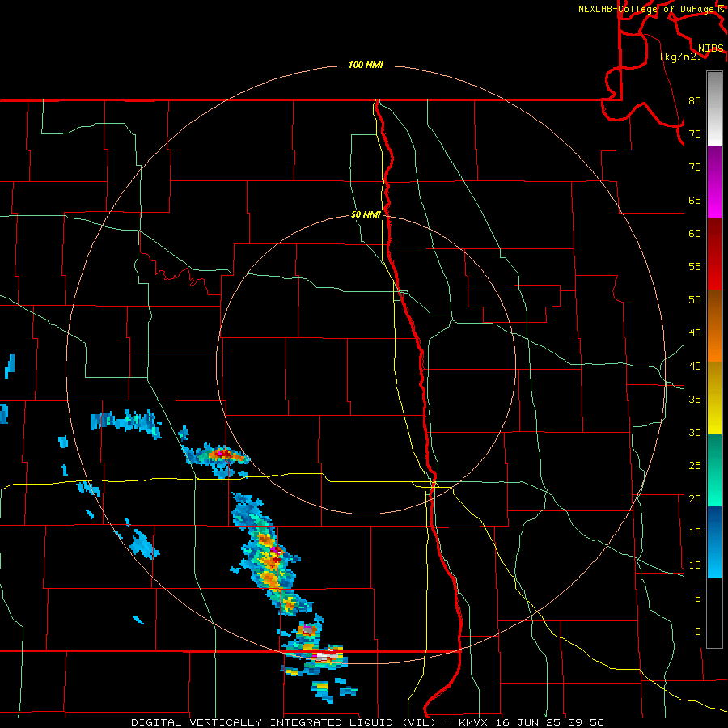728x728 pixels.
Task: Click the 70 value on the color scale
Action: pos(695,167)
